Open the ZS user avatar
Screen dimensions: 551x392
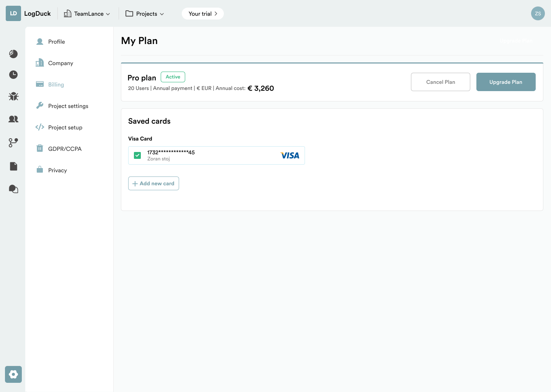pos(538,13)
